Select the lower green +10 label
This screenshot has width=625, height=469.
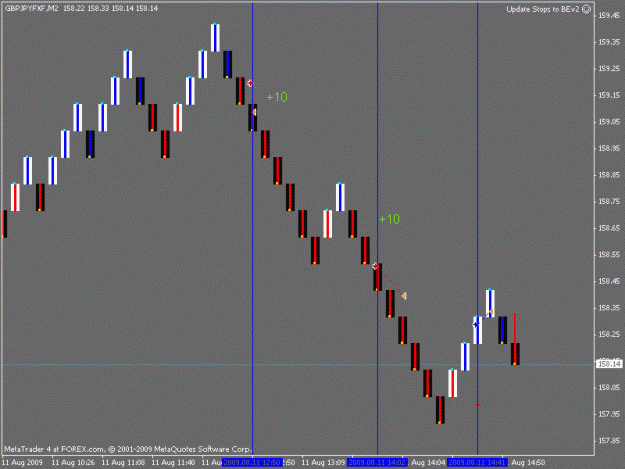tap(389, 219)
